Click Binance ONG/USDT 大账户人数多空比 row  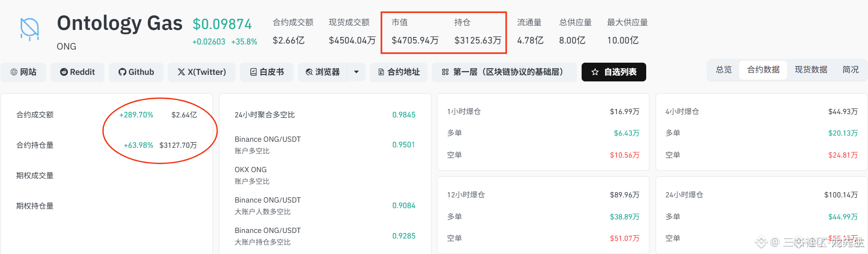point(325,206)
